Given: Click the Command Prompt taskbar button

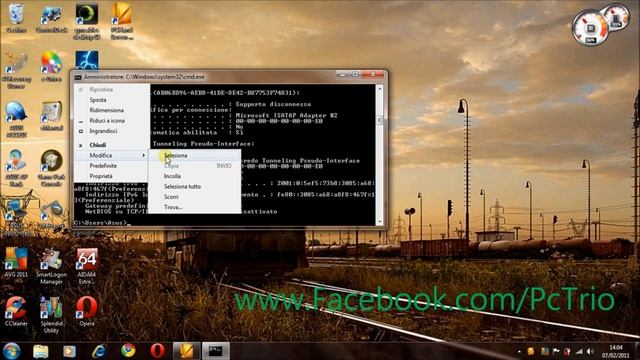Looking at the screenshot, I should 216,351.
